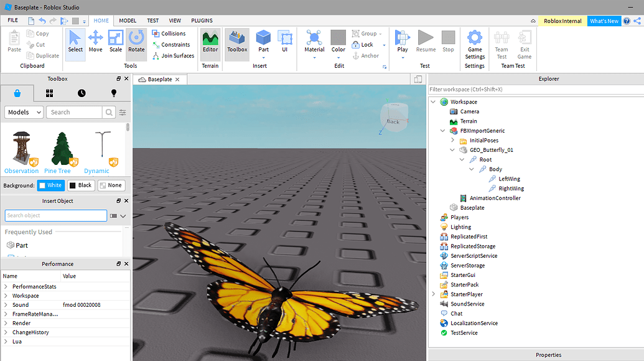Insert a new Part

click(x=263, y=42)
